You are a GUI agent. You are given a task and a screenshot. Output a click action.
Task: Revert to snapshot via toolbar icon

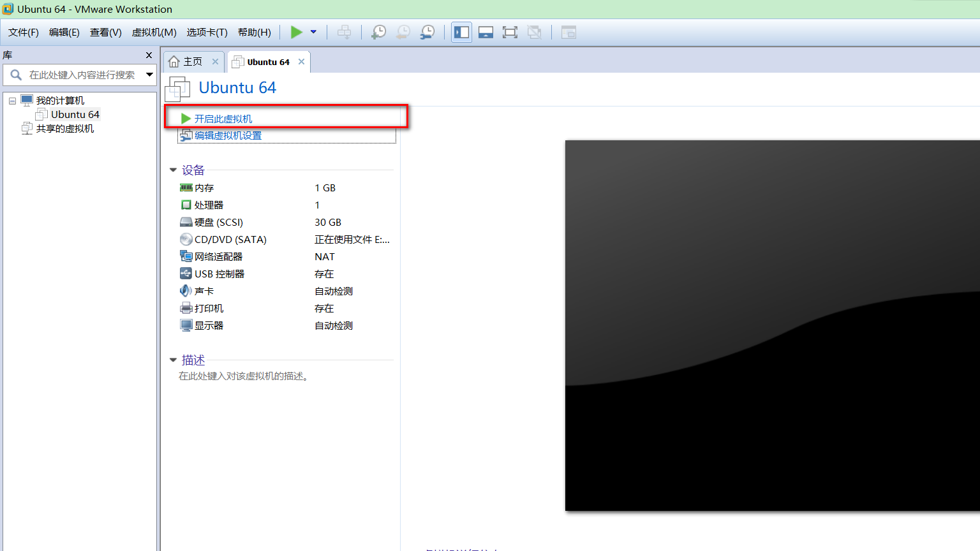pyautogui.click(x=403, y=32)
